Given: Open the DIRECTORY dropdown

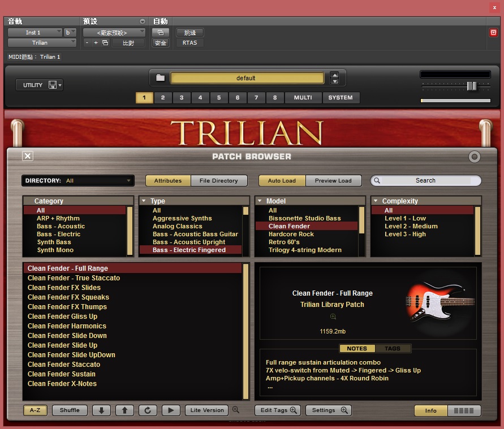Looking at the screenshot, I should point(78,180).
